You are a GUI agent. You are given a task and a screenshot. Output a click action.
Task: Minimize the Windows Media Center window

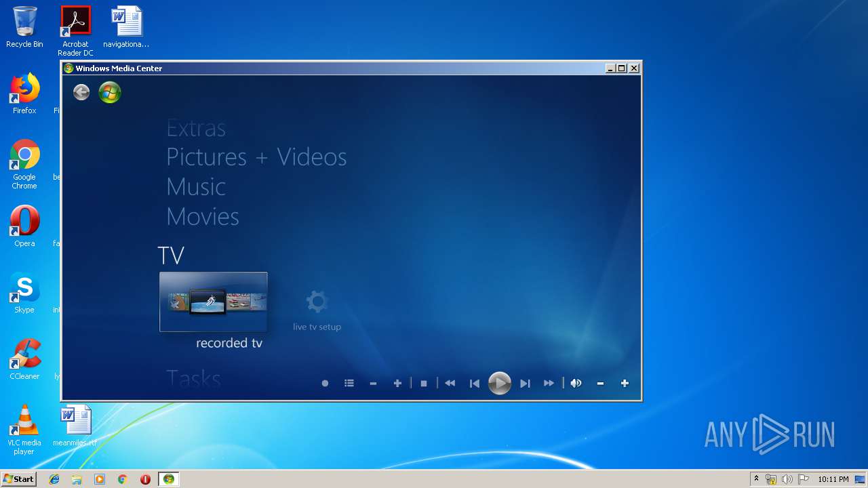(610, 68)
